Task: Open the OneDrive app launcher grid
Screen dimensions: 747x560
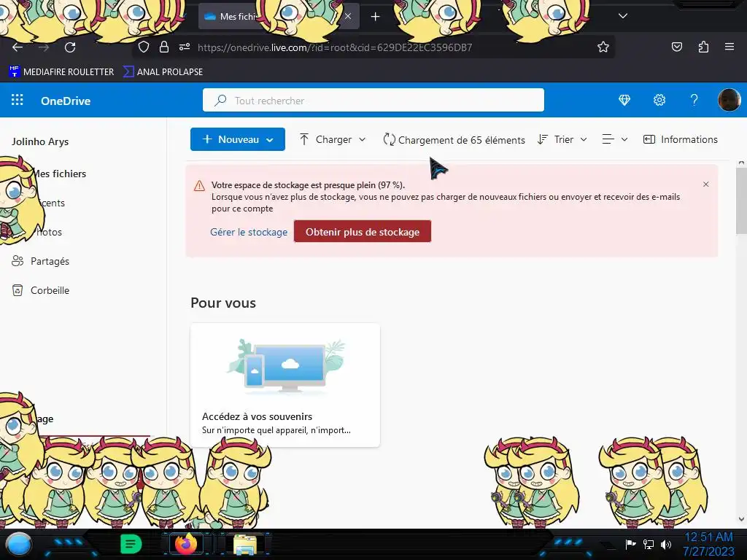Action: click(x=18, y=100)
